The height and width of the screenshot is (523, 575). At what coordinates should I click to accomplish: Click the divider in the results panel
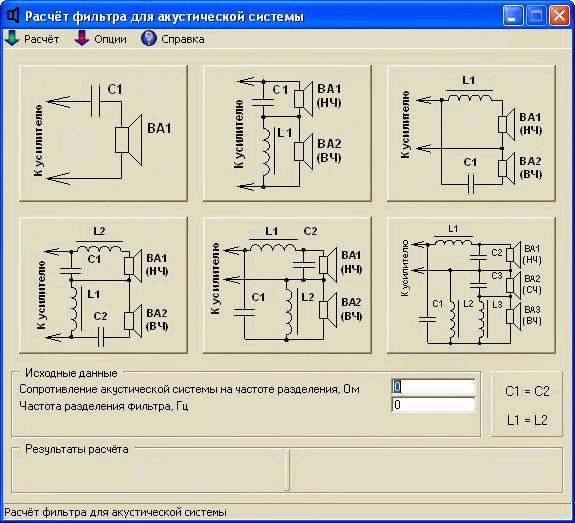click(x=287, y=470)
